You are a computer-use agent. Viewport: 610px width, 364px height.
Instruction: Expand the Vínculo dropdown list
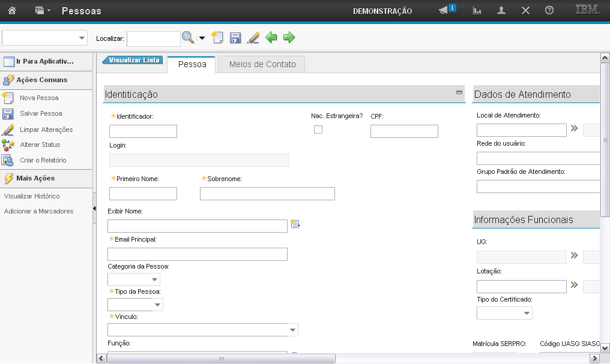pos(292,330)
